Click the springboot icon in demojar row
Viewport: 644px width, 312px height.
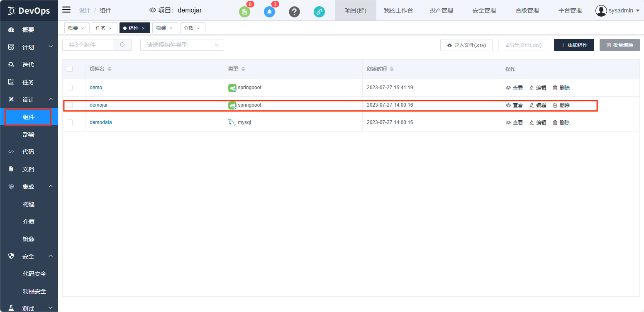232,105
